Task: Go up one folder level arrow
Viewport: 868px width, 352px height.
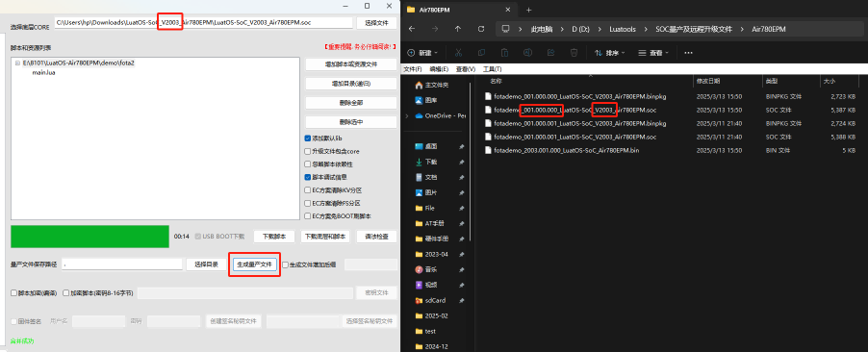Action: coord(458,29)
